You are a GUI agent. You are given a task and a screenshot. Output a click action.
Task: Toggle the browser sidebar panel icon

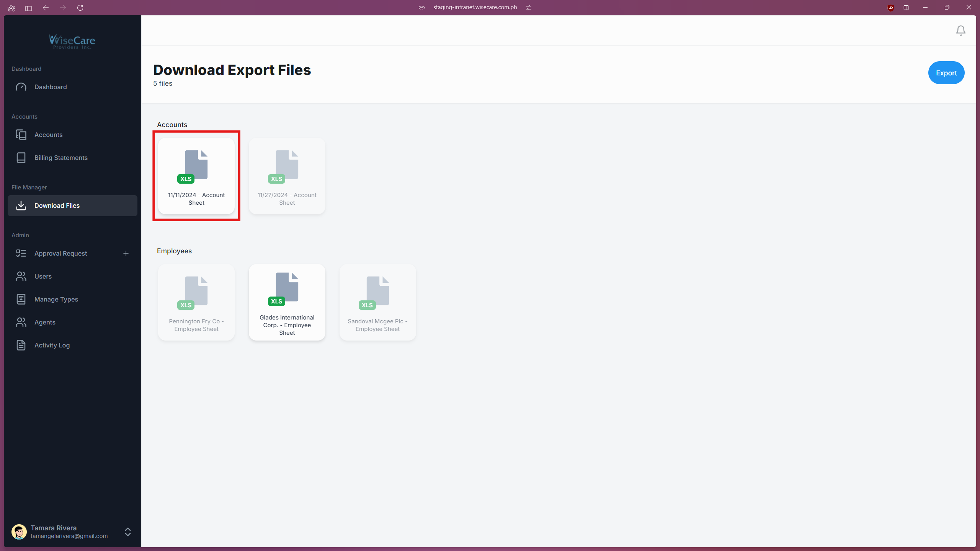pyautogui.click(x=28, y=8)
